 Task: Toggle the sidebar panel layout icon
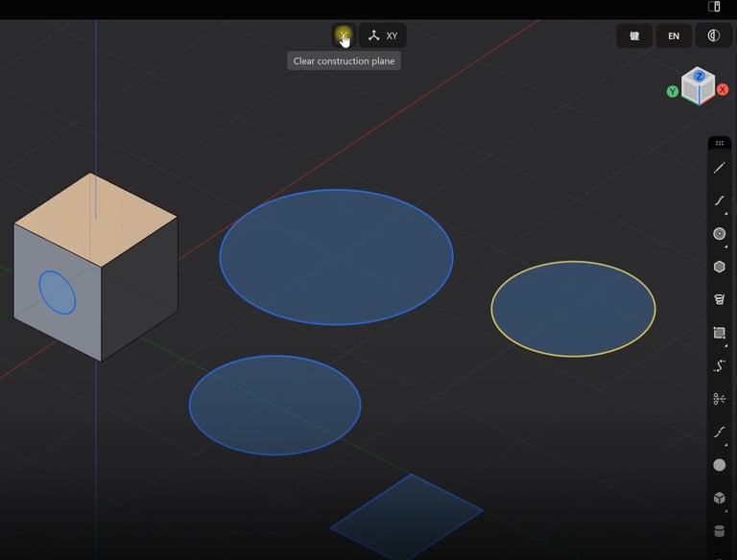[714, 7]
